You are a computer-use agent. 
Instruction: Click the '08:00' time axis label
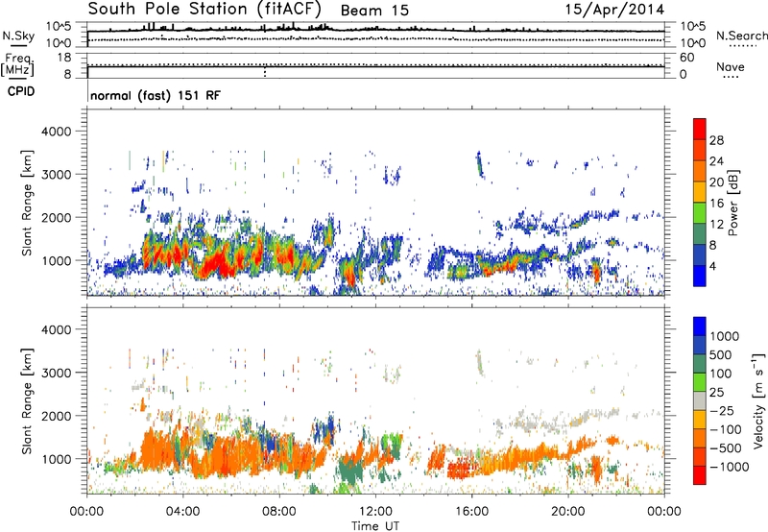[279, 512]
